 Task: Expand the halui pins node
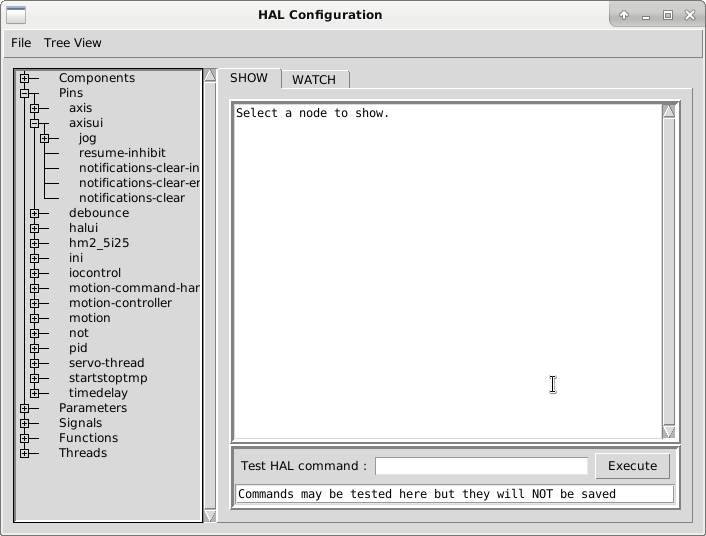tap(34, 228)
